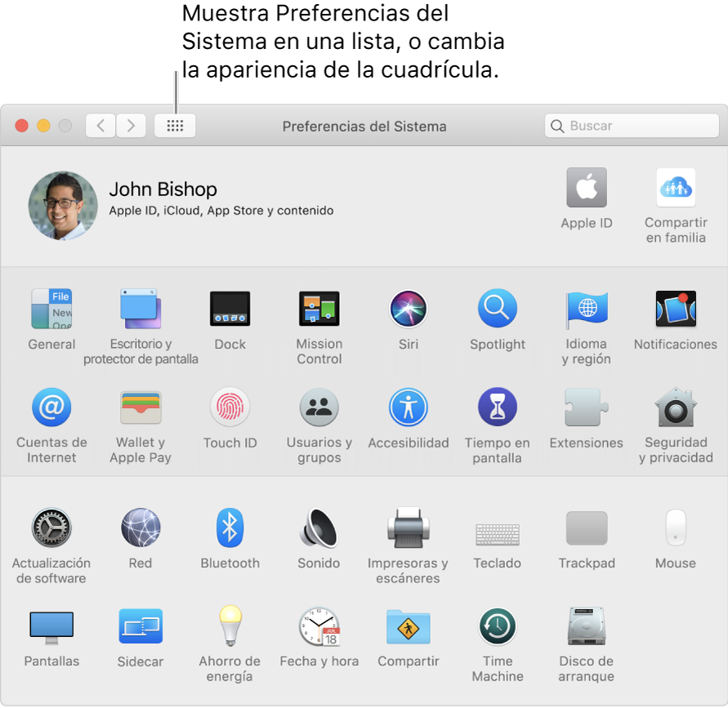Click the back navigation arrow
Screen dimensions: 728x708
(100, 125)
